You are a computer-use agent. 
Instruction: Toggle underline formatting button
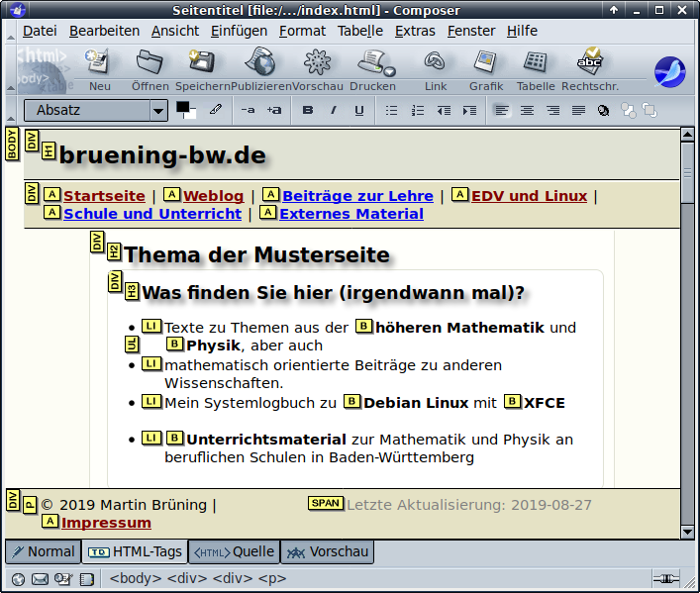tap(358, 110)
